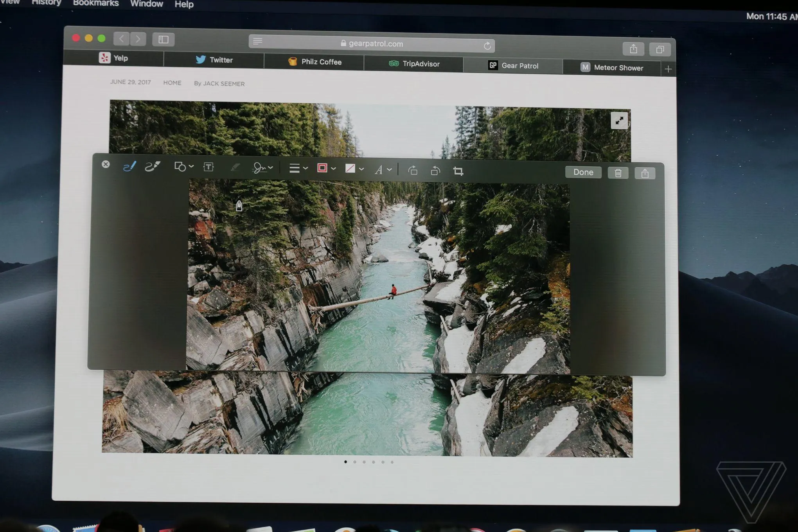
Task: Click the Crop tool icon
Action: pyautogui.click(x=458, y=171)
